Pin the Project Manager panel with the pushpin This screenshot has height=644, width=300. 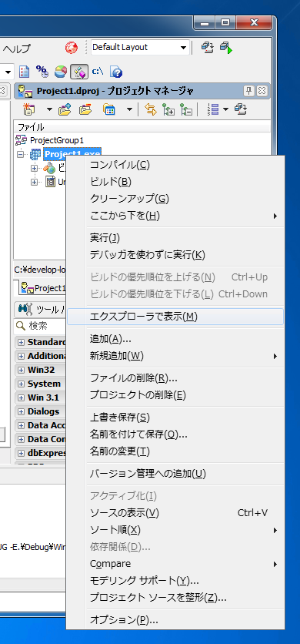249,91
